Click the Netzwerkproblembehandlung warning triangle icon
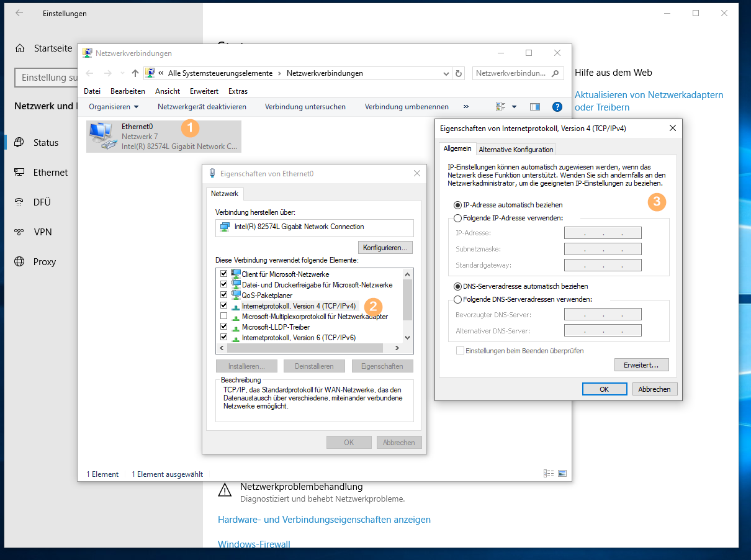The width and height of the screenshot is (751, 560). (225, 491)
